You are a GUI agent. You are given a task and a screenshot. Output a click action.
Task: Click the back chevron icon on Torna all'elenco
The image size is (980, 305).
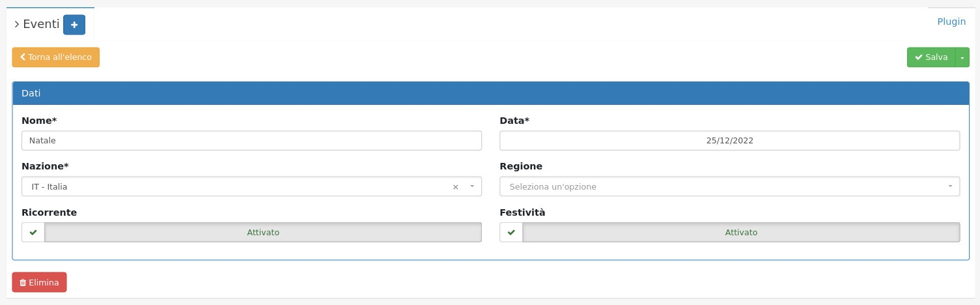coord(23,57)
